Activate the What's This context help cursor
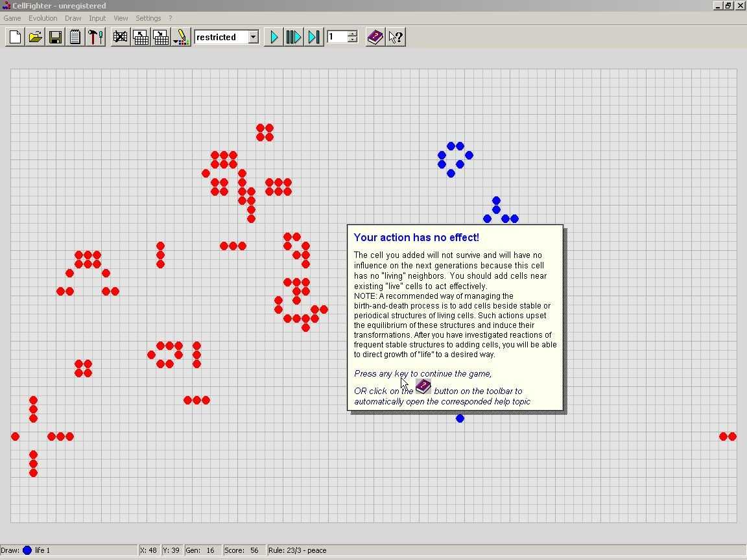The width and height of the screenshot is (747, 560). tap(395, 37)
